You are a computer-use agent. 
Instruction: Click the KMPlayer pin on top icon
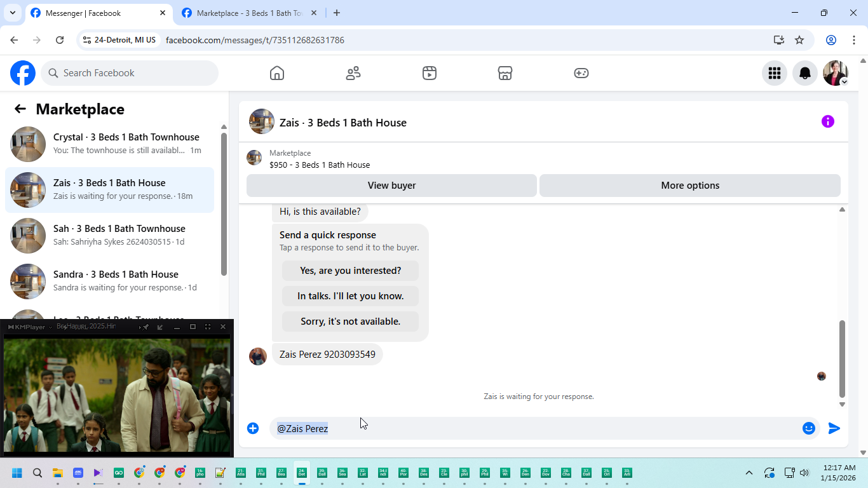(146, 327)
